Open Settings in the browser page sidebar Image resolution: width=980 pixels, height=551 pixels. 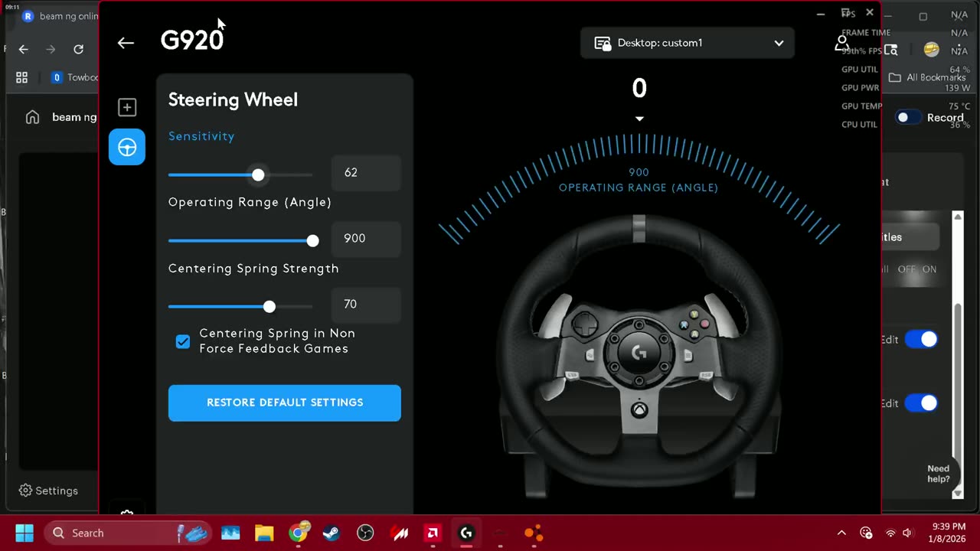(49, 491)
